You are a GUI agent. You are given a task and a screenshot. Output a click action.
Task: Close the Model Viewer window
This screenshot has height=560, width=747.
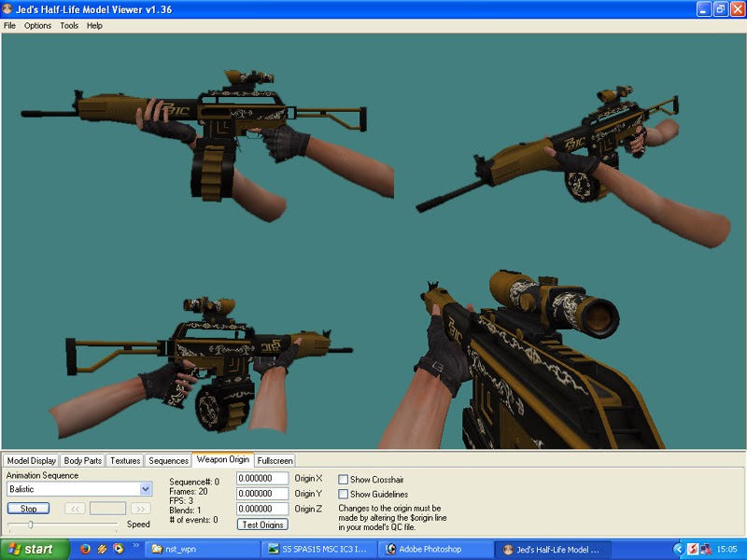pos(737,9)
